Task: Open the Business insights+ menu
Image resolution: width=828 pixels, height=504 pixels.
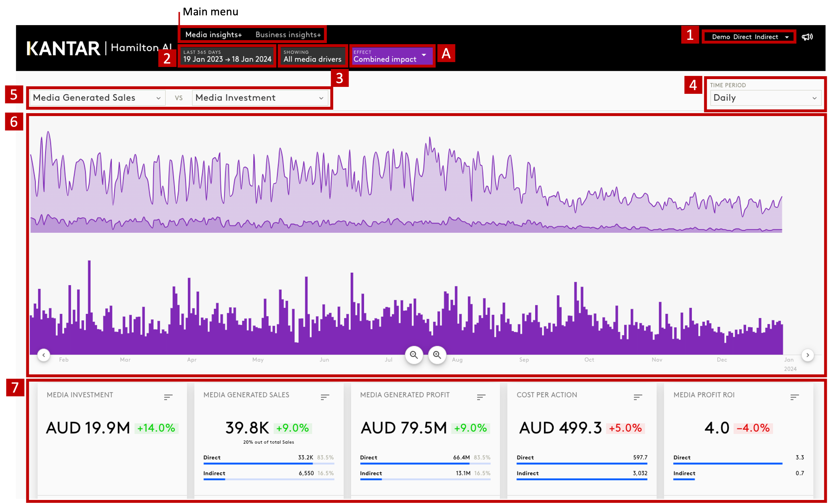Action: pos(288,35)
